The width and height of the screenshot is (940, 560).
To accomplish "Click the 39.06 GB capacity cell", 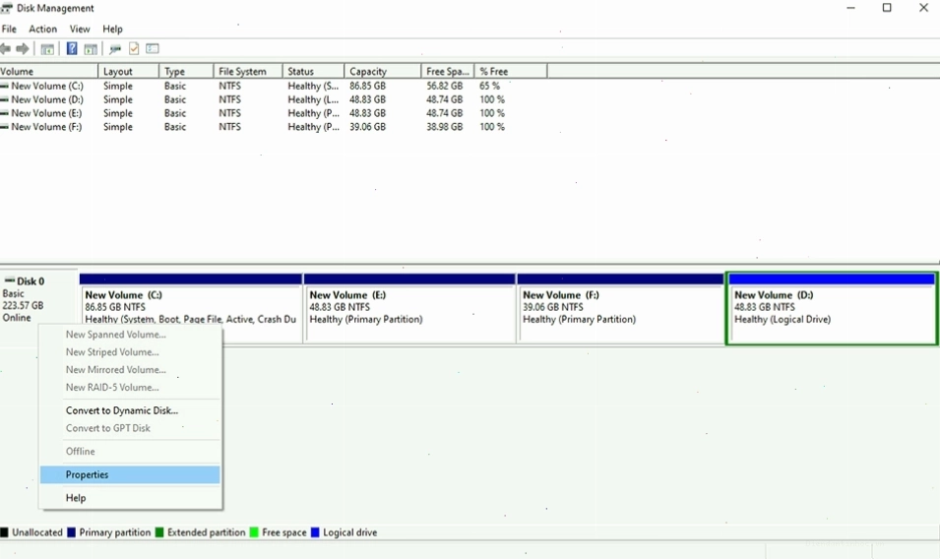I will tap(367, 127).
